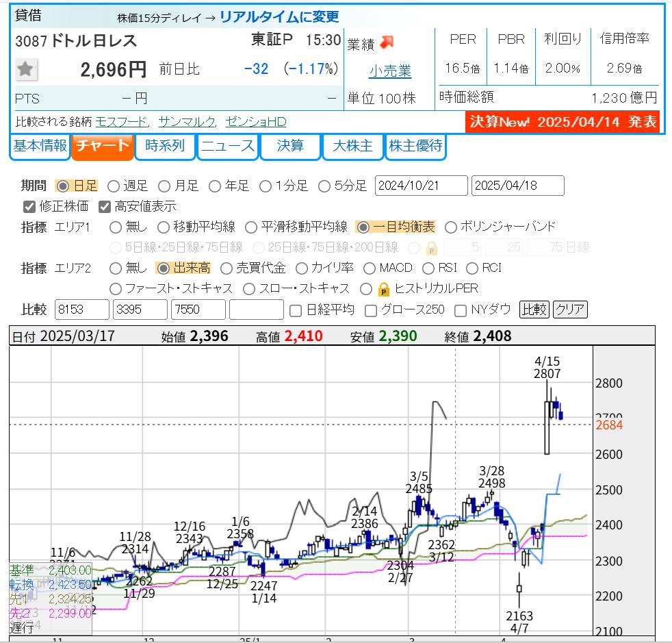Enable the 修正株価 checkbox
Viewport: 672px width, 643px height.
(x=29, y=206)
